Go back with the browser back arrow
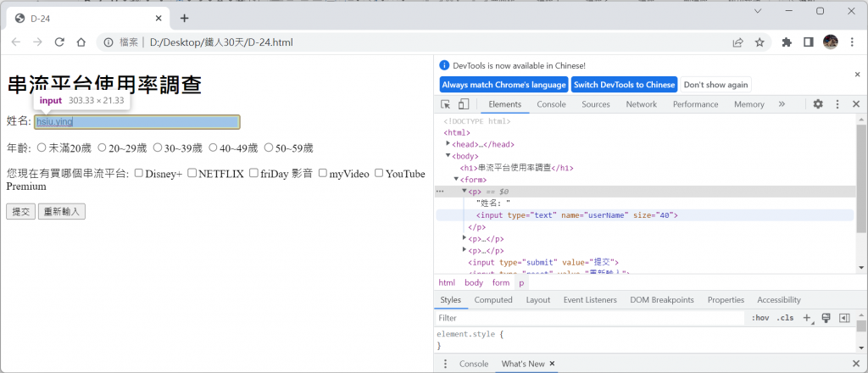The image size is (868, 373). tap(16, 42)
